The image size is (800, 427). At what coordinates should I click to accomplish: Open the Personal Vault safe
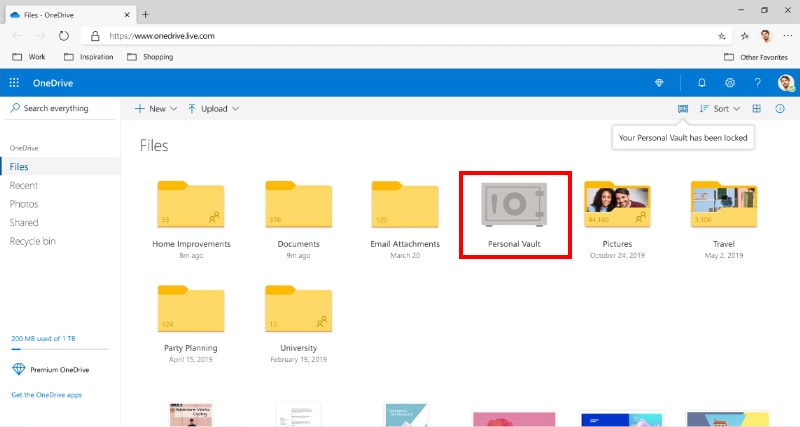tap(514, 205)
